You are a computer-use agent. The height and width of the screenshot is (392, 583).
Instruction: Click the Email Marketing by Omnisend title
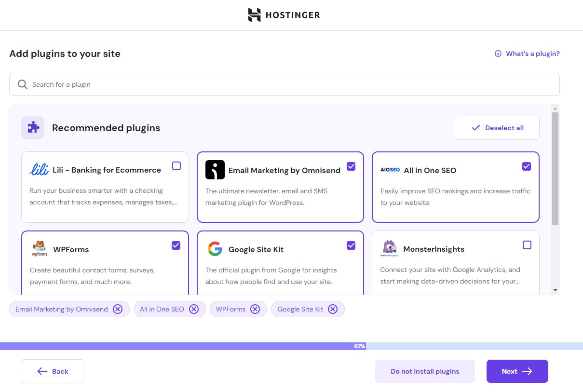click(285, 170)
